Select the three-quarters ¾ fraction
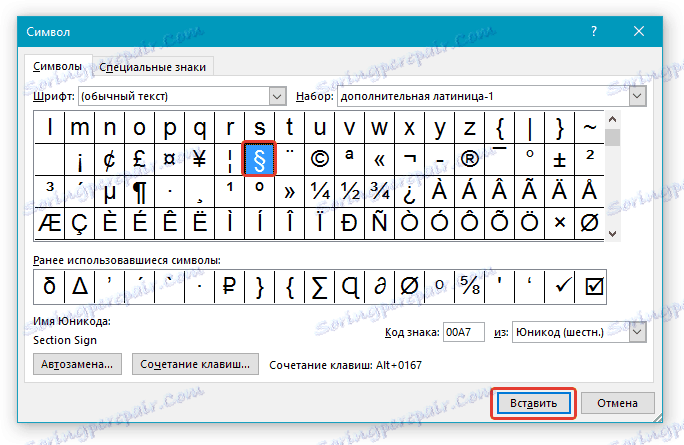 pos(380,192)
